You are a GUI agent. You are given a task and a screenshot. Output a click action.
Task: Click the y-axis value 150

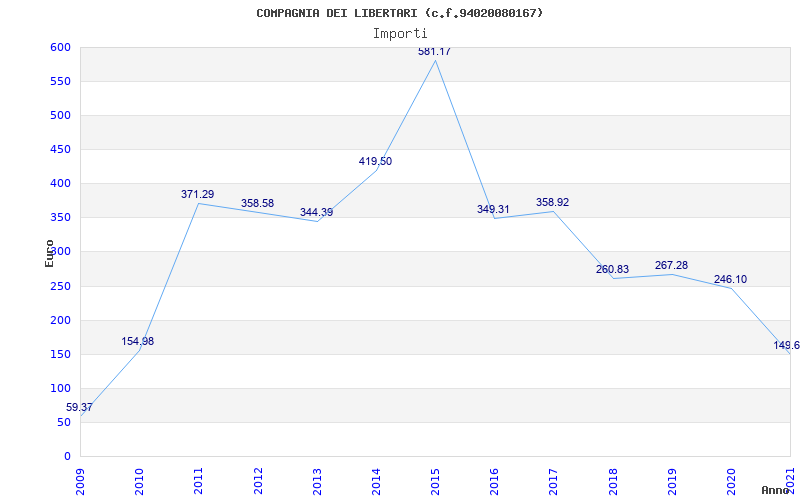(x=60, y=355)
